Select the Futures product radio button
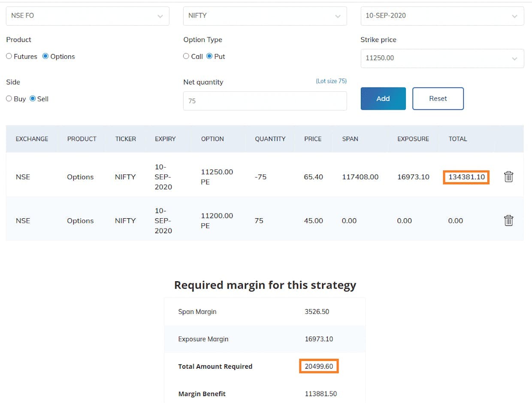The image size is (532, 403). coord(9,56)
